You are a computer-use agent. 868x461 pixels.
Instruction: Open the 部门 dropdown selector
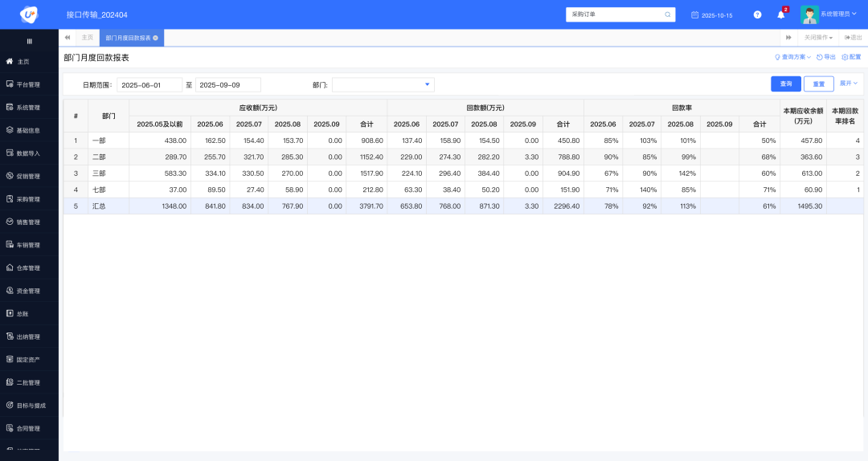383,84
